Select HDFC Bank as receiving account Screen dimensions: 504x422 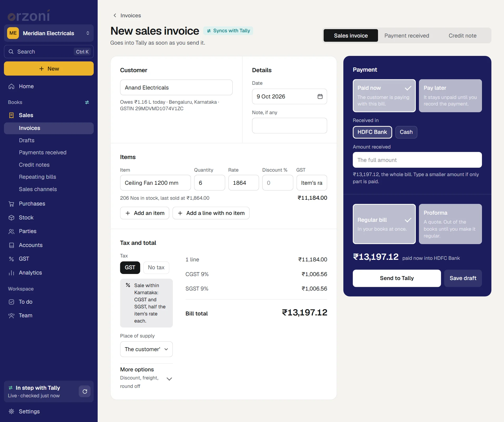(372, 132)
